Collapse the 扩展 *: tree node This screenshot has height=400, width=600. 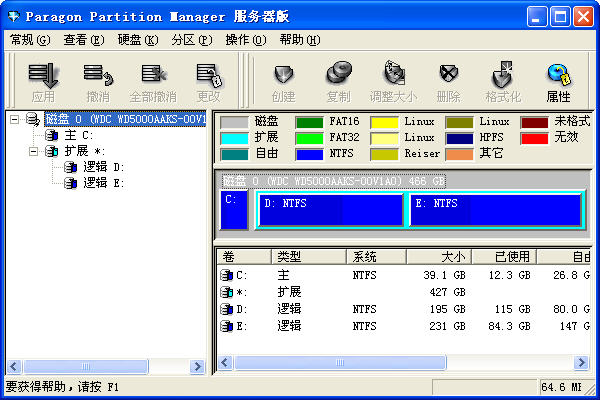33,152
